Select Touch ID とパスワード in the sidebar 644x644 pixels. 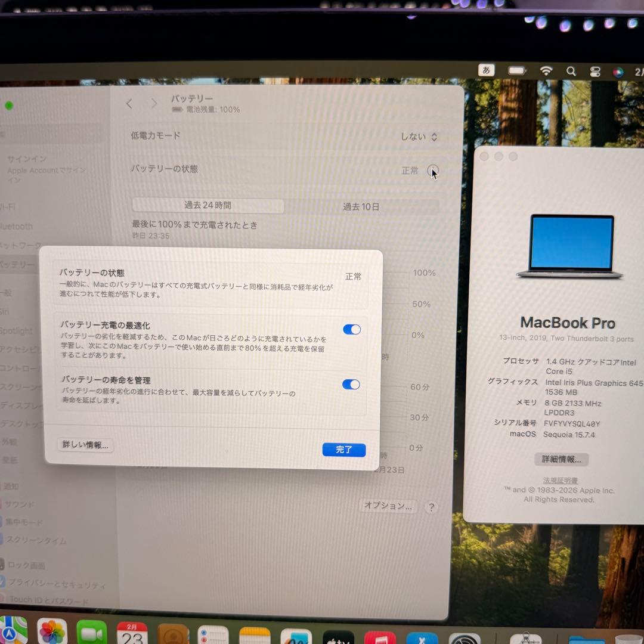48,600
